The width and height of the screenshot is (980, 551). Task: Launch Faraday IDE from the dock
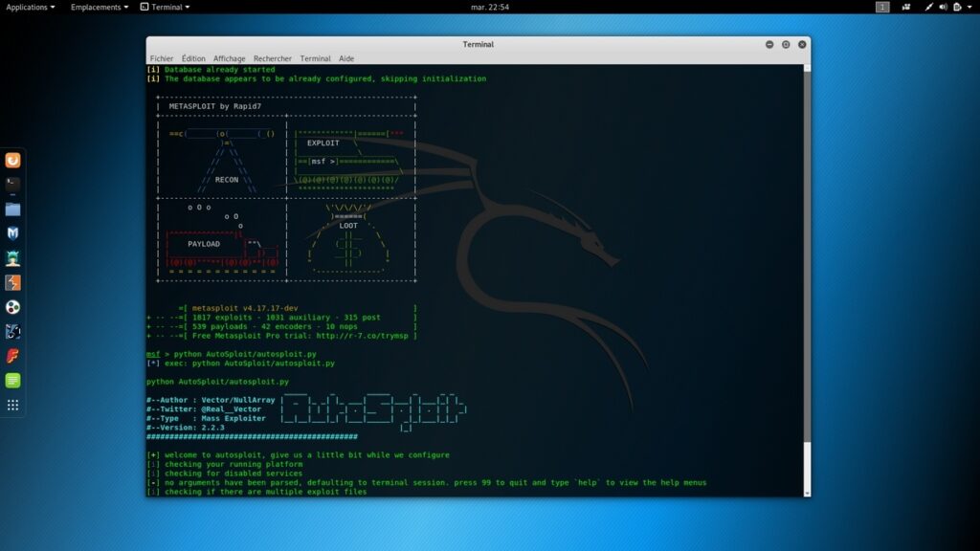click(x=12, y=356)
